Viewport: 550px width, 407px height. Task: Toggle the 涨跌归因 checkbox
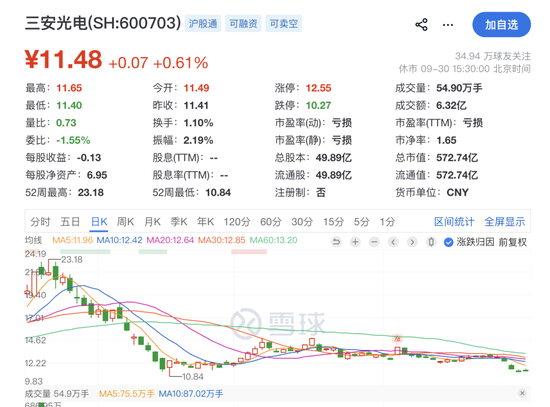point(448,242)
